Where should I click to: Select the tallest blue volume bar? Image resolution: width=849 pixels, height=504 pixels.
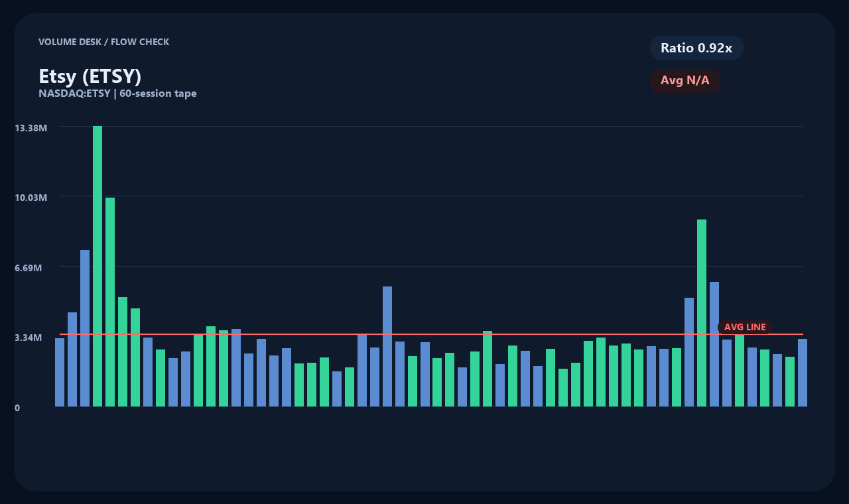[85, 328]
